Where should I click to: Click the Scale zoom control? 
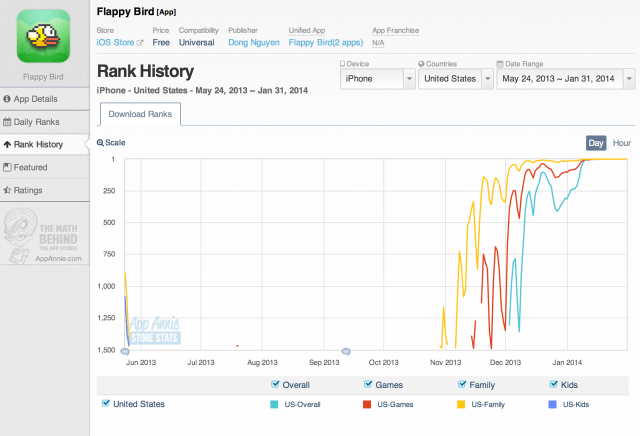(111, 142)
